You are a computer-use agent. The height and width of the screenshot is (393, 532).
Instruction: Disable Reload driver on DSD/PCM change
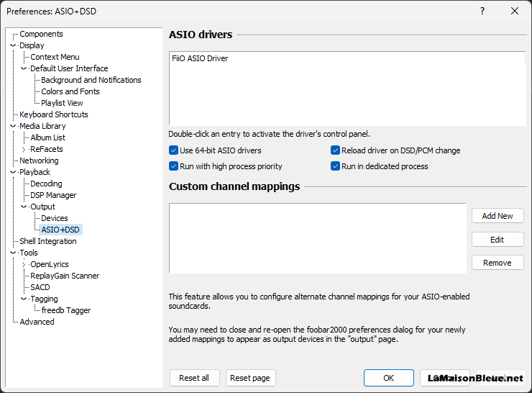click(335, 150)
